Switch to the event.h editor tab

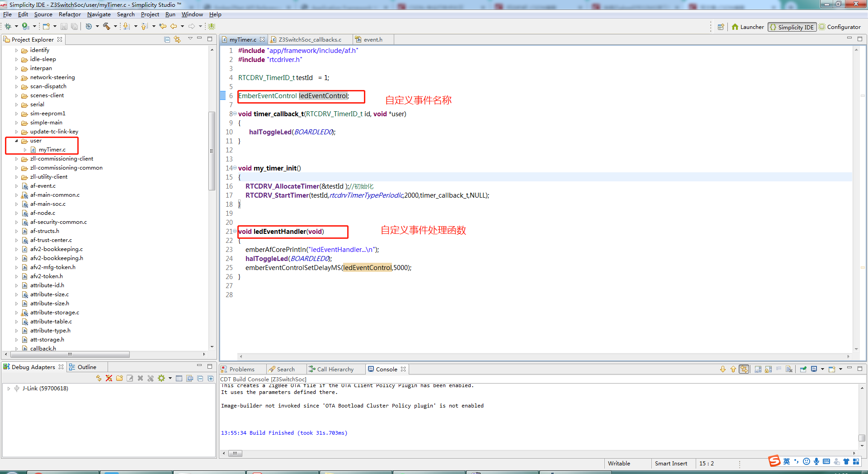373,40
